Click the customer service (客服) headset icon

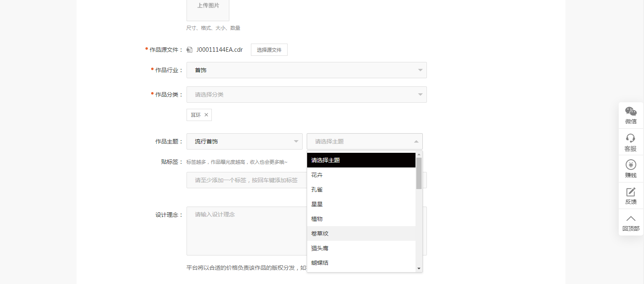coord(631,142)
